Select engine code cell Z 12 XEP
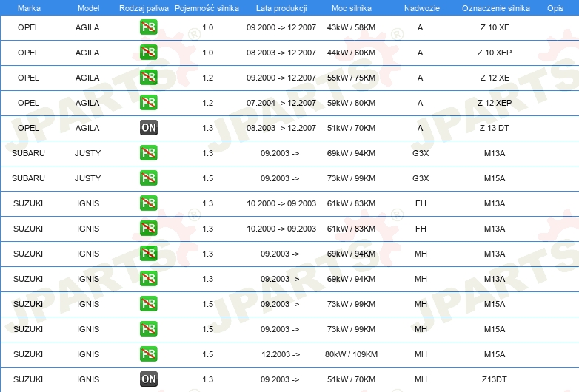 click(x=495, y=103)
